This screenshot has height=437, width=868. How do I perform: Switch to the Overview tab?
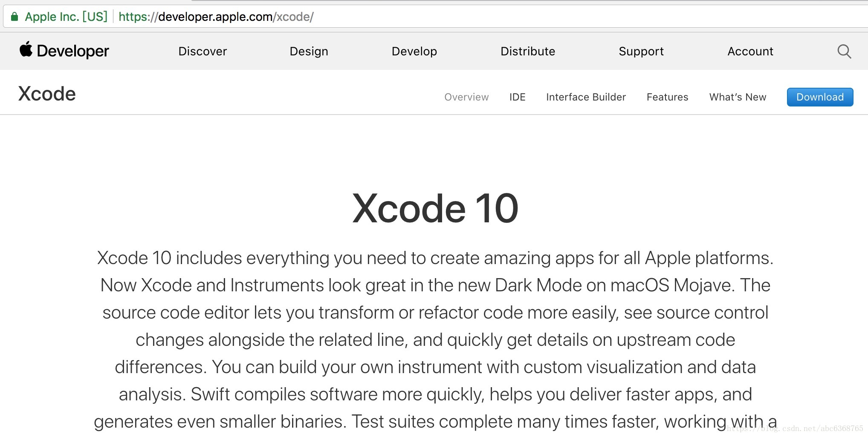[x=466, y=97]
